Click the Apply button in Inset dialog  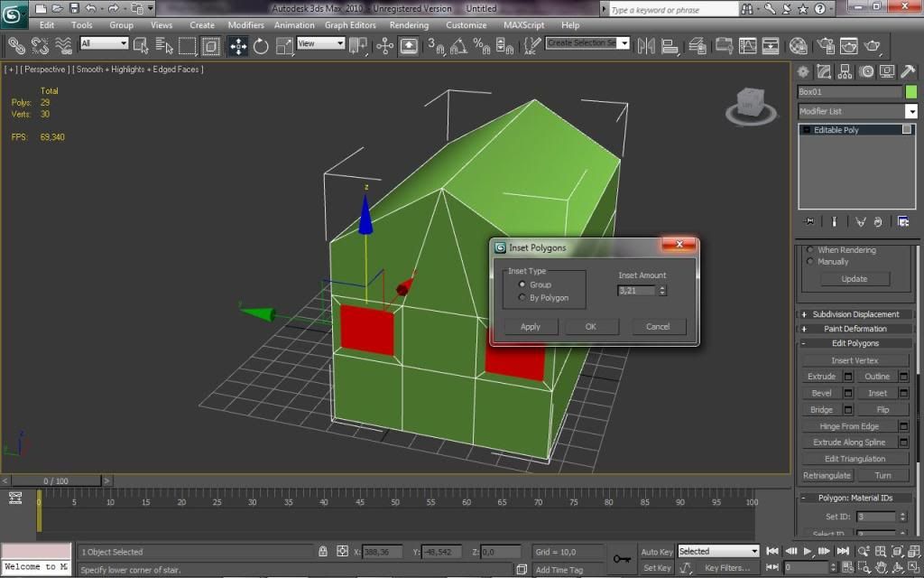tap(531, 327)
